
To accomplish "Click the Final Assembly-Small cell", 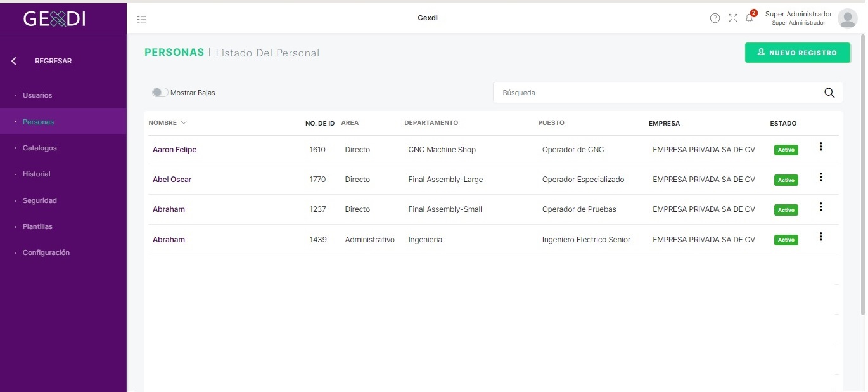I will [x=445, y=209].
